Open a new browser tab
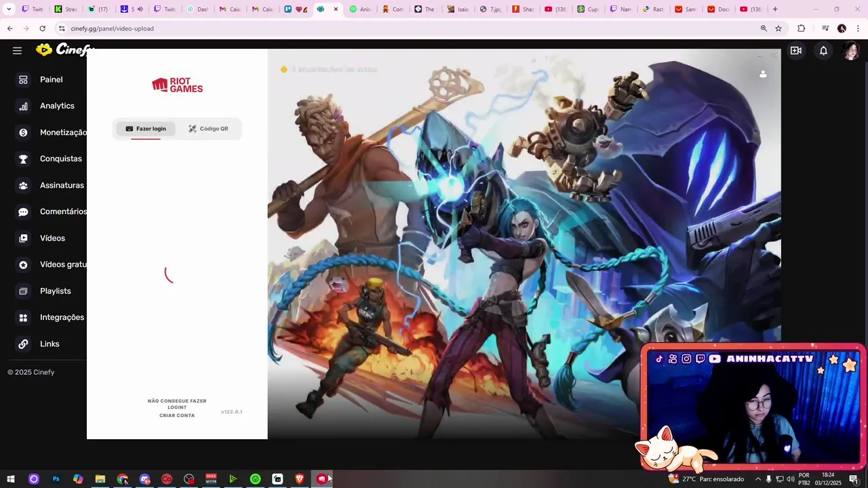The height and width of the screenshot is (488, 868). pyautogui.click(x=775, y=9)
